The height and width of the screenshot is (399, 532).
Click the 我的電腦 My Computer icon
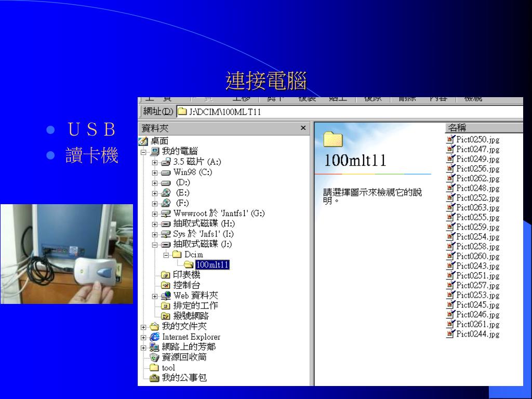click(x=154, y=151)
